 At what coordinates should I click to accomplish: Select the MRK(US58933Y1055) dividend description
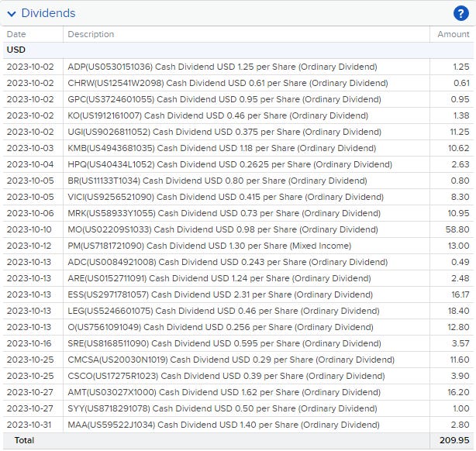pyautogui.click(x=224, y=213)
